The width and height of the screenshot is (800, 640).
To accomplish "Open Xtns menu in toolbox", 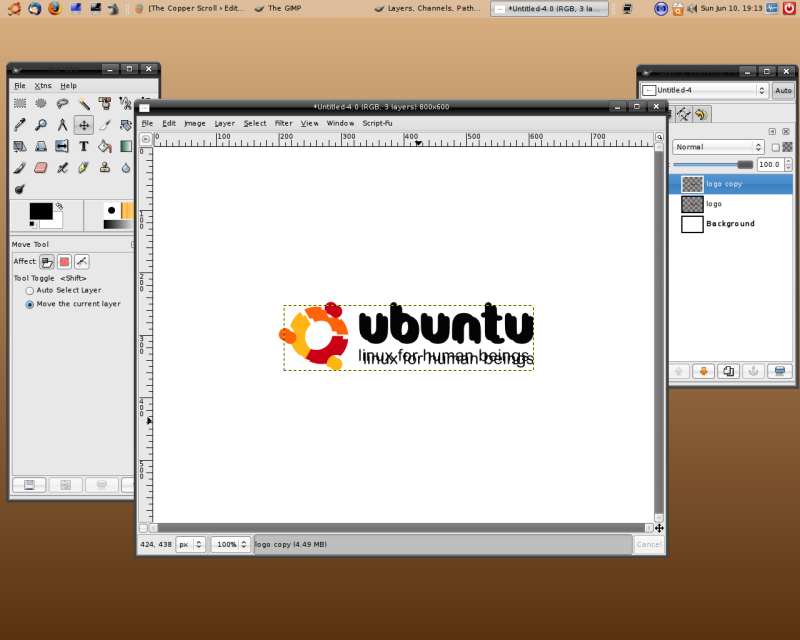I will (x=43, y=86).
